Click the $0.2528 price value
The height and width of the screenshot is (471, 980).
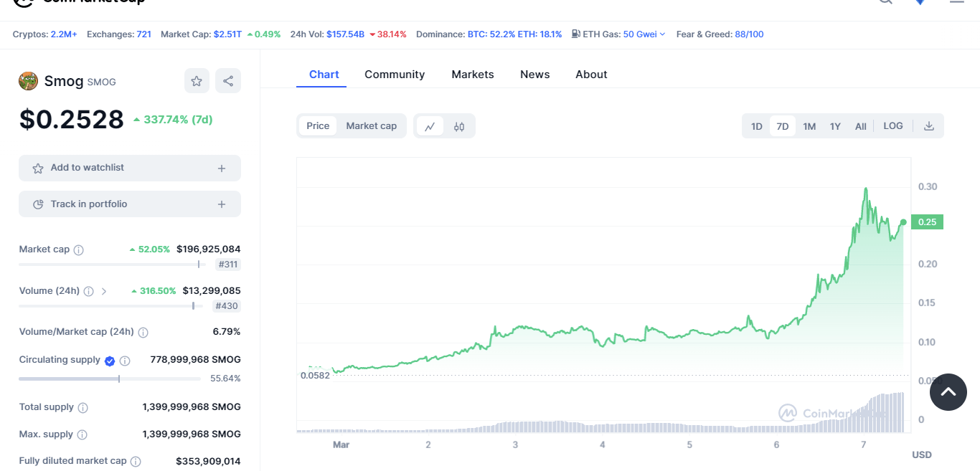point(72,119)
